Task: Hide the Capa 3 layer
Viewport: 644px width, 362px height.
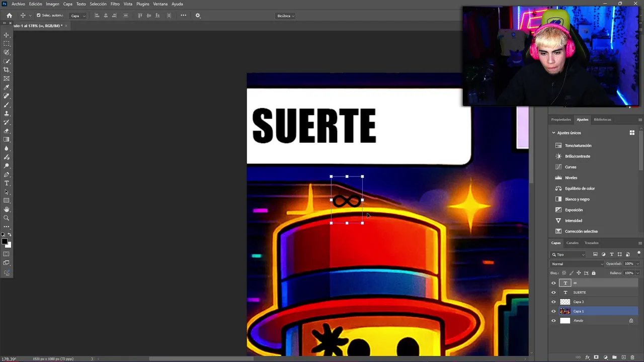Action: tap(553, 302)
